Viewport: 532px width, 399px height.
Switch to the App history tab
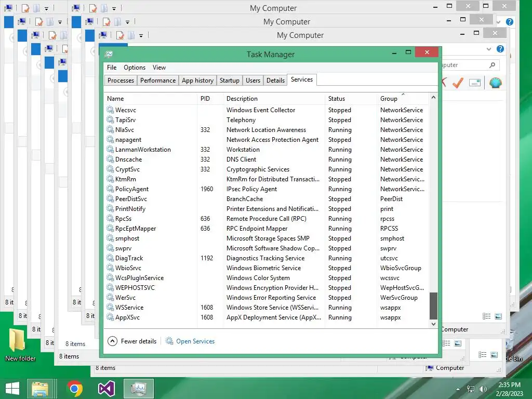pyautogui.click(x=197, y=81)
